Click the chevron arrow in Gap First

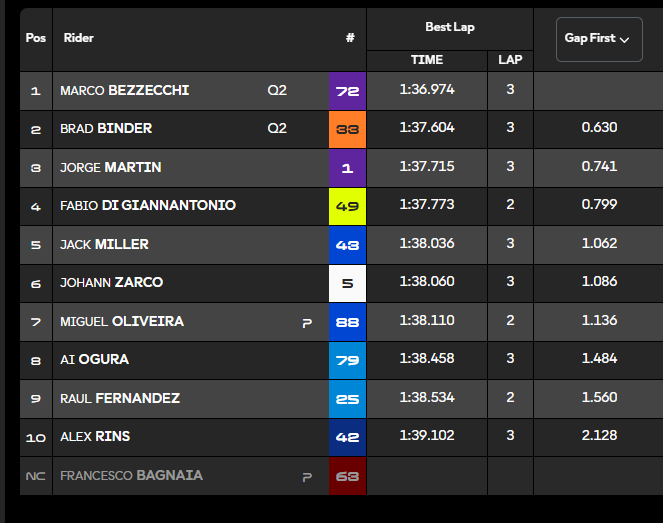[625, 40]
